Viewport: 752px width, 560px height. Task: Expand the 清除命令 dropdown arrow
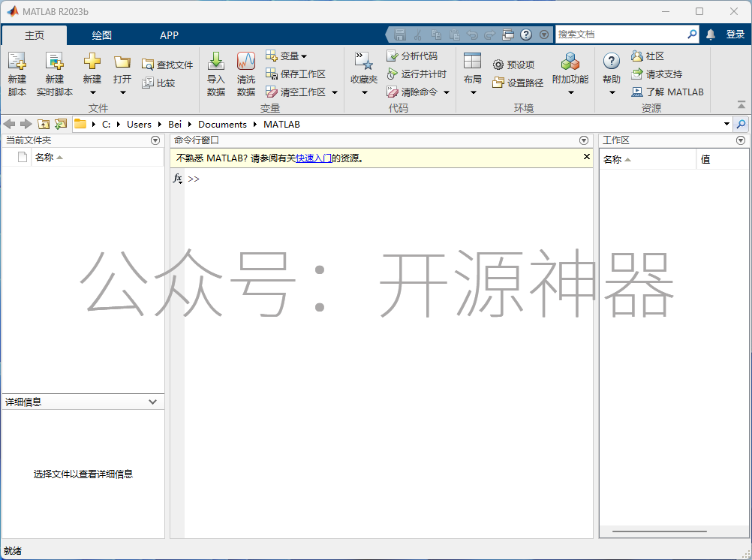tap(447, 92)
